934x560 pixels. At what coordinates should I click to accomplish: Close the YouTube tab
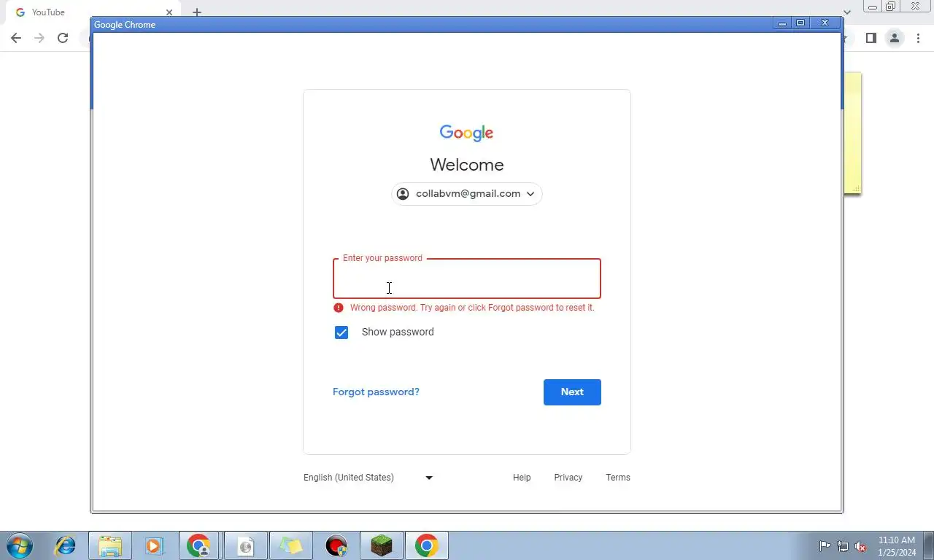tap(169, 12)
